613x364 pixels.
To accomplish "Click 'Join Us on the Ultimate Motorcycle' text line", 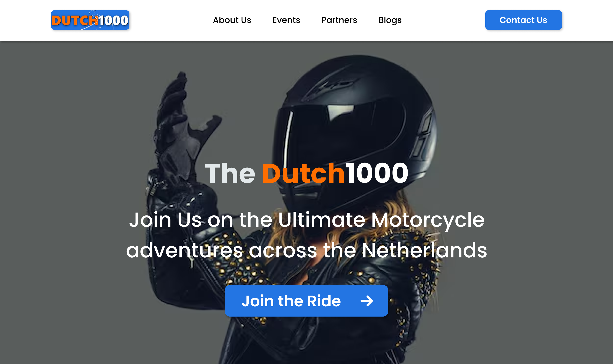I will coord(307,220).
